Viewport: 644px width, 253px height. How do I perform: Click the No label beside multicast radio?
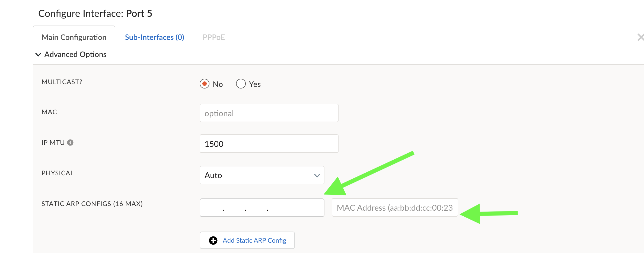click(x=218, y=84)
